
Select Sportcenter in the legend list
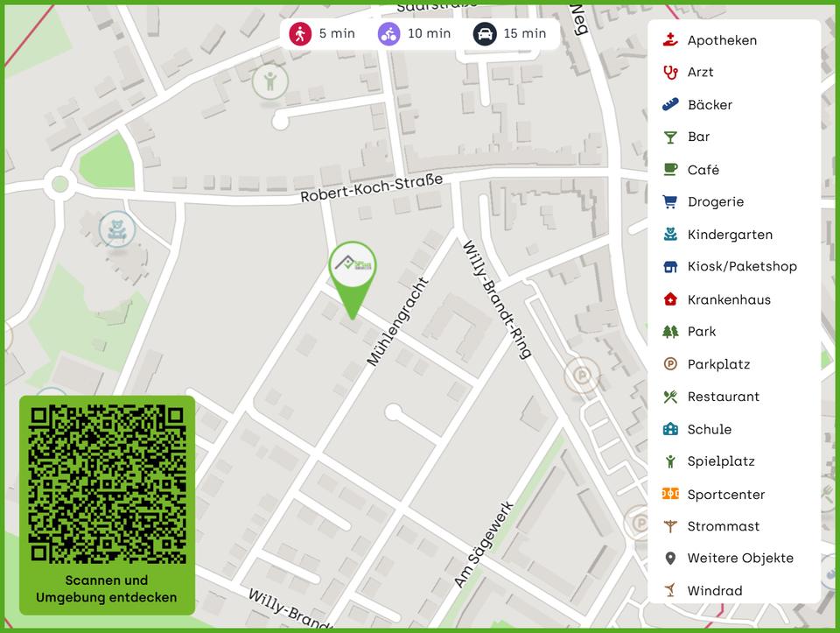pyautogui.click(x=725, y=495)
